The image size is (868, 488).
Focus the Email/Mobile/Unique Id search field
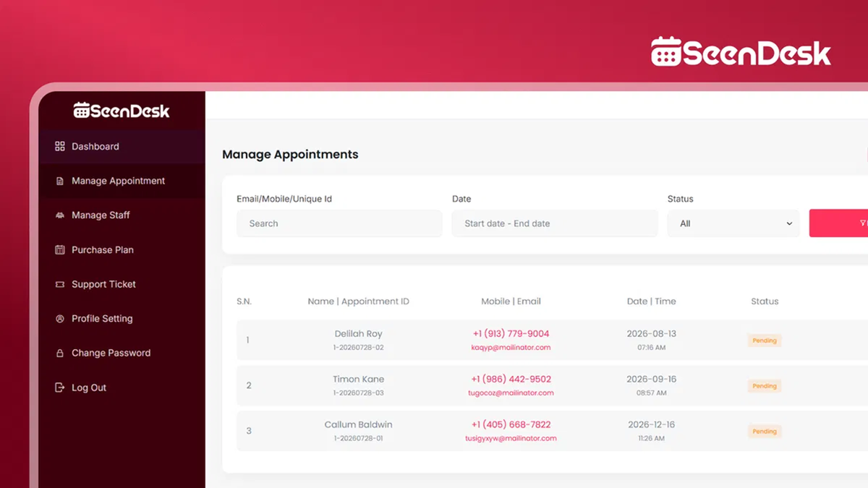pos(339,223)
